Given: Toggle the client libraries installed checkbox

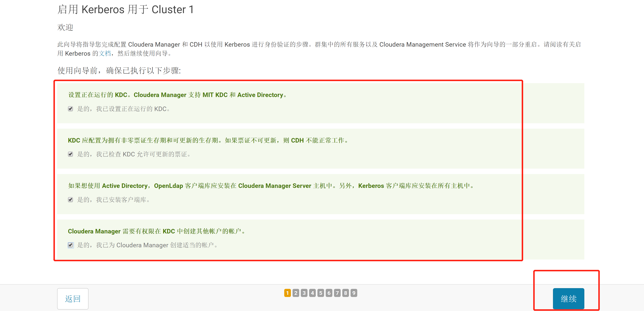Looking at the screenshot, I should tap(70, 199).
